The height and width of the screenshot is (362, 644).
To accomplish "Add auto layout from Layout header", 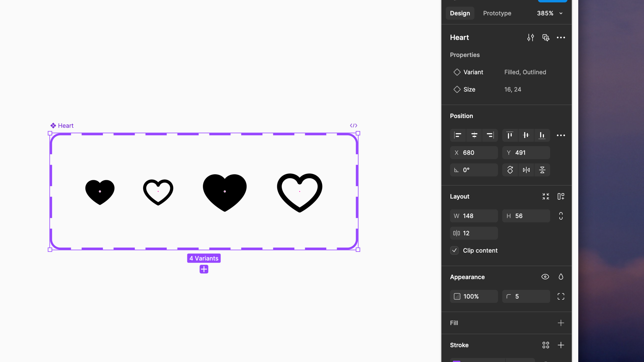I will 561,196.
